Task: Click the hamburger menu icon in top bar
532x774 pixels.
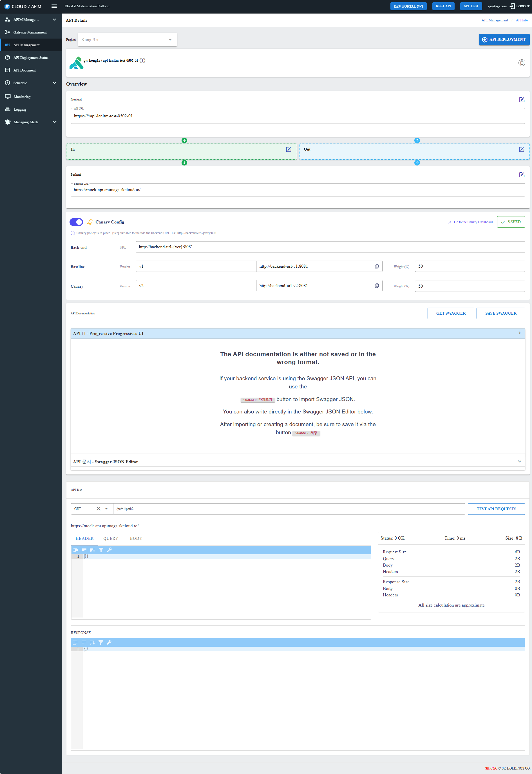Action: click(x=54, y=6)
